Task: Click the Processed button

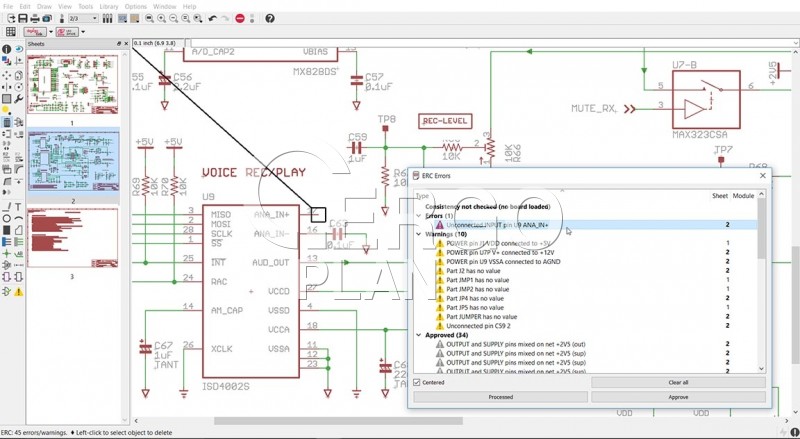Action: point(501,397)
